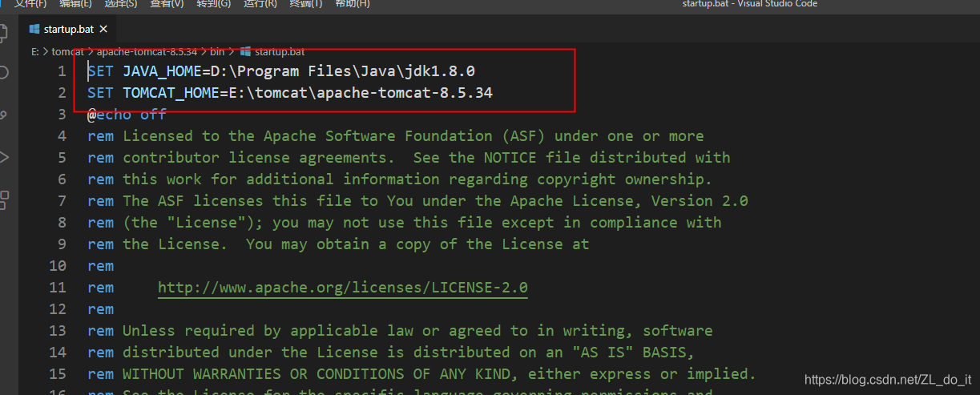Expand the bin breadcrumb folder
The image size is (980, 395).
tap(217, 51)
